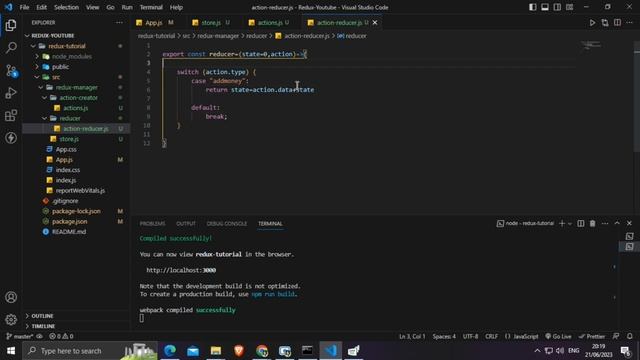Toggle the primary side bar layout icon

[x=533, y=7]
